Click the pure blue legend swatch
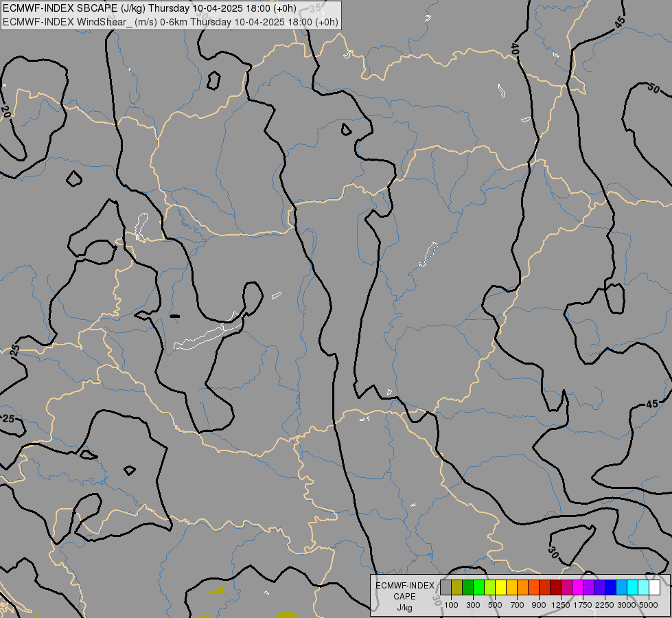 [611, 588]
